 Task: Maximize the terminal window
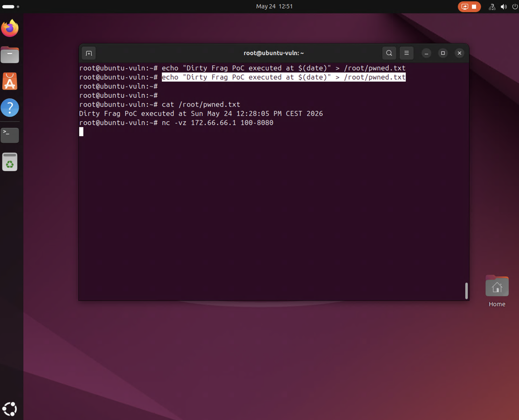pyautogui.click(x=443, y=53)
